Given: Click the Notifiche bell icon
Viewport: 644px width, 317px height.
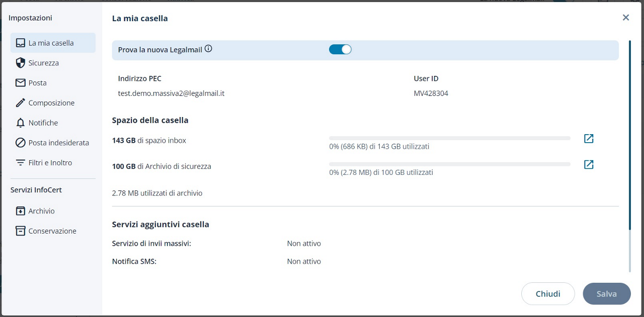Looking at the screenshot, I should point(21,123).
